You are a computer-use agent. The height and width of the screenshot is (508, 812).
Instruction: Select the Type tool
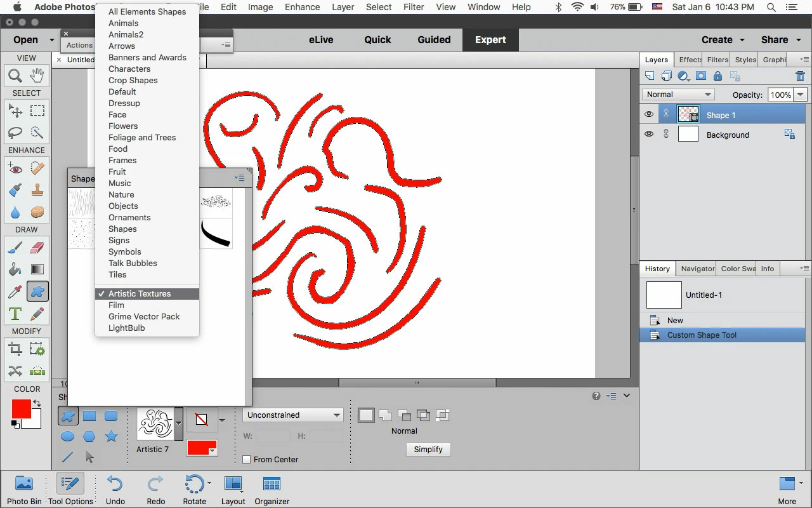point(15,314)
